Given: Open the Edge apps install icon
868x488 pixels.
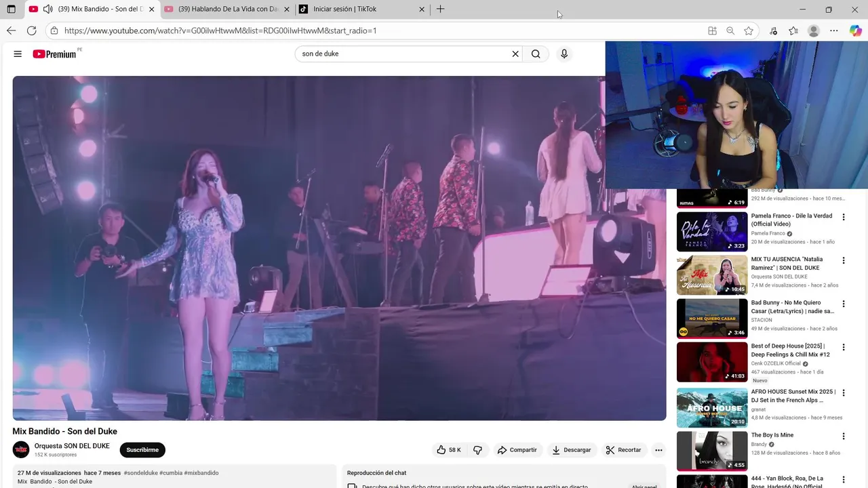Looking at the screenshot, I should point(712,30).
